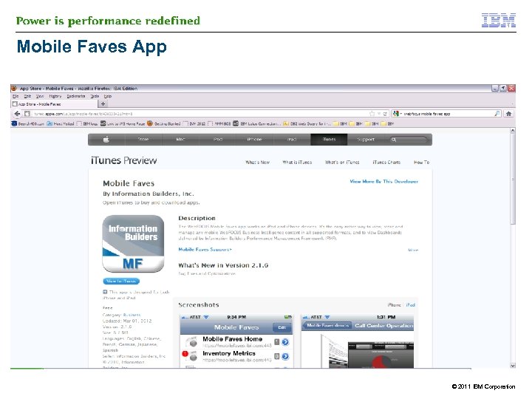This screenshot has height=399, width=532.
Task: Show iPhone screenshots
Action: coord(395,304)
